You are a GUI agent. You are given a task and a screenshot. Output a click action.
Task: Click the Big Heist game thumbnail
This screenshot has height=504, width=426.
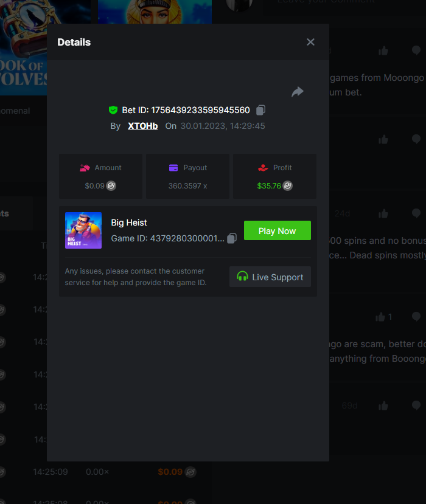pos(83,230)
